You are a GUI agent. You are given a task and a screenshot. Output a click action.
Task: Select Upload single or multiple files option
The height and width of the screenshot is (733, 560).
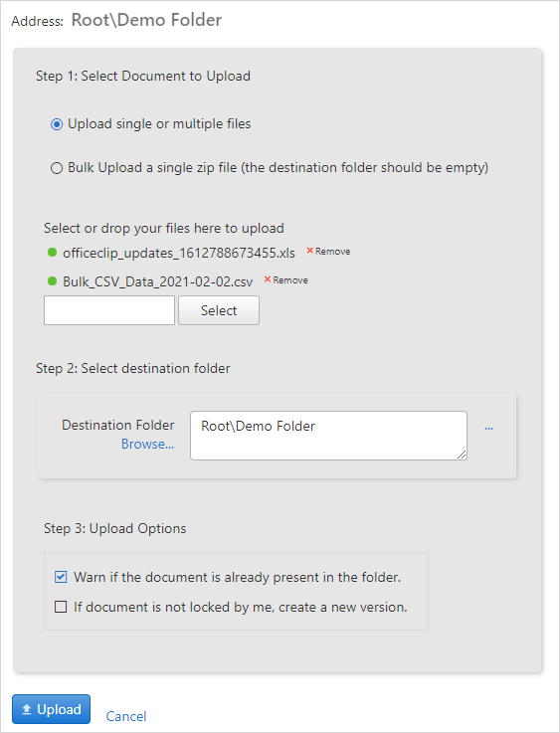point(57,124)
